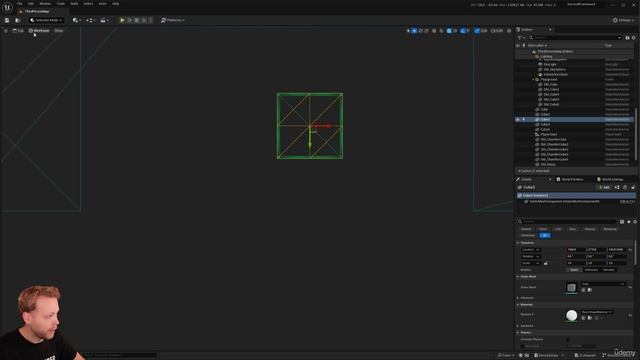This screenshot has width=640, height=360.
Task: Choose the Translate tool in the viewport
Action: (414, 31)
